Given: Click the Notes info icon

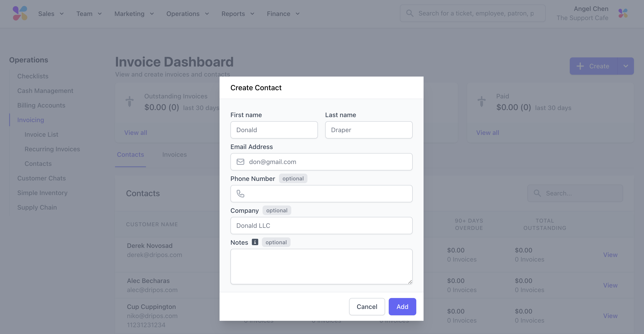Looking at the screenshot, I should tap(255, 242).
